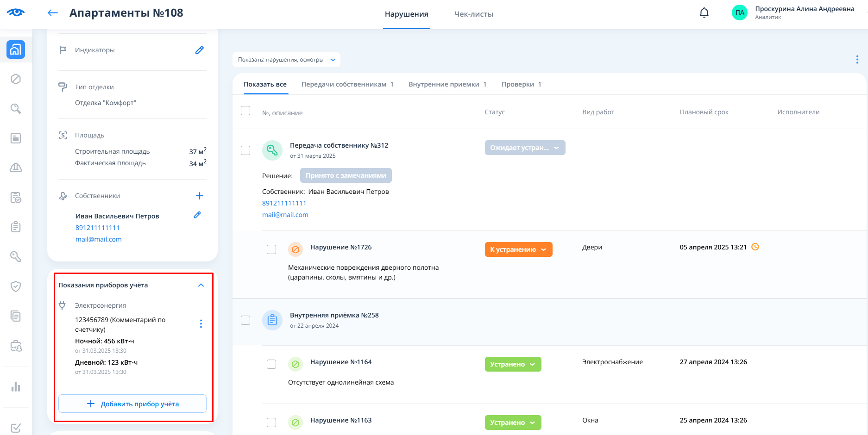
Task: Select the Передачи собственникам tab
Action: coord(347,84)
